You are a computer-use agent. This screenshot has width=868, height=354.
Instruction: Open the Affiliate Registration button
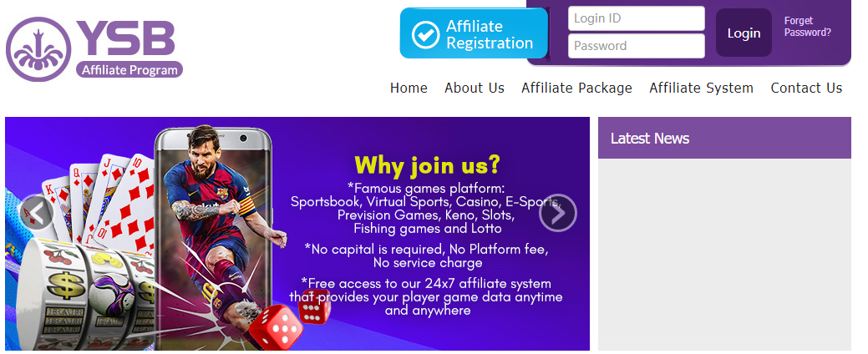(x=474, y=33)
